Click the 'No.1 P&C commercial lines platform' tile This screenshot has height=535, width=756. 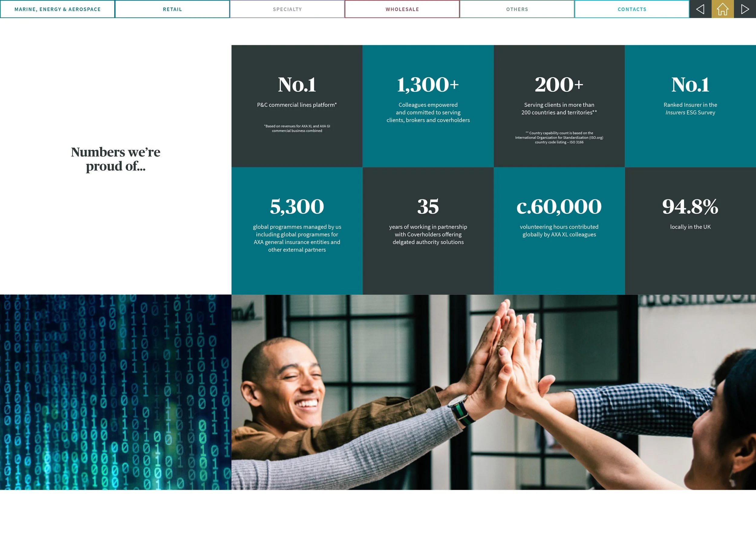(x=297, y=105)
